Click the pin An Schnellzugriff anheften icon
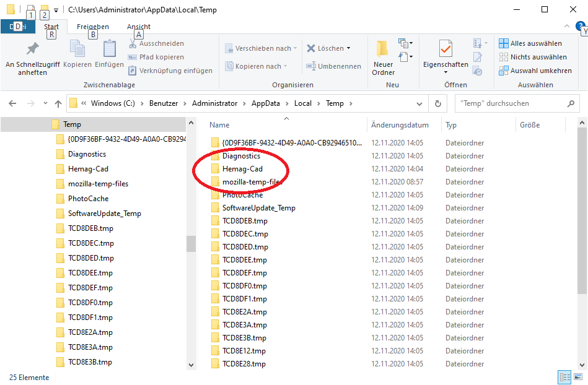 tap(32, 50)
